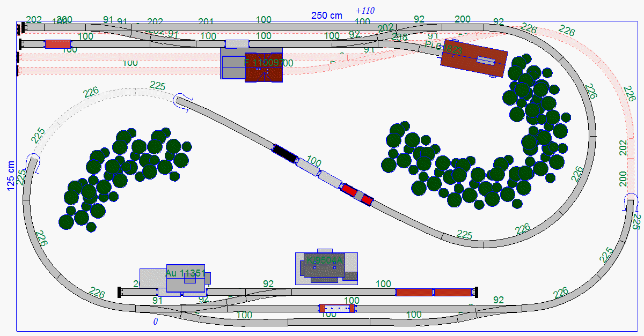The image size is (644, 336).
Task: Select the two red coaches on the bottom siding
Action: [434, 292]
